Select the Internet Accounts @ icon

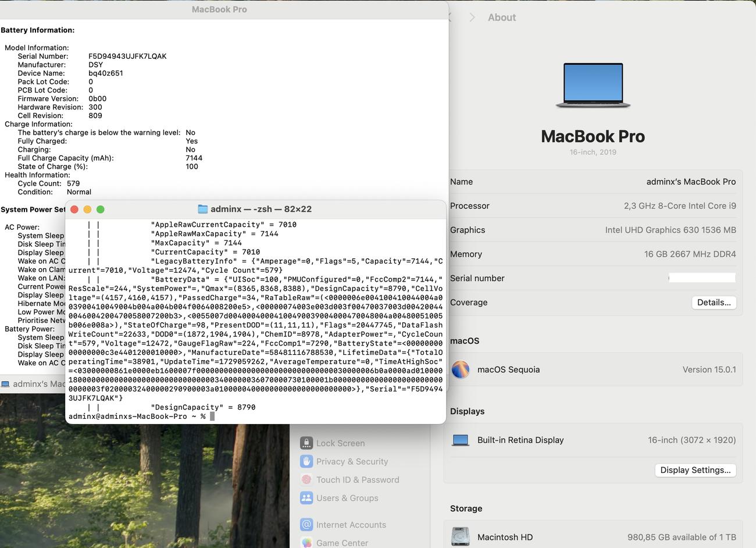pos(306,524)
